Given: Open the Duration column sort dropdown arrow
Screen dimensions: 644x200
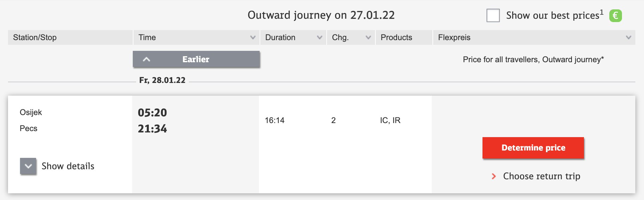Looking at the screenshot, I should pyautogui.click(x=319, y=37).
